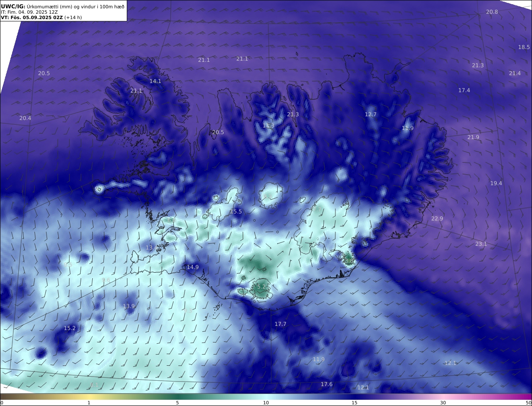The height and width of the screenshot is (406, 532).
Task: Click the 'IT: Fim. 04. 09. 2025 12Z' line
Action: (x=29, y=12)
